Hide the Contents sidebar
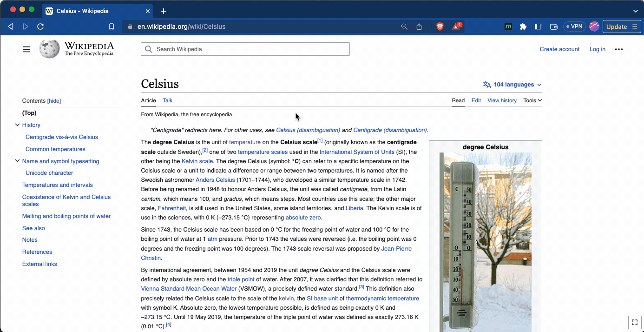The width and height of the screenshot is (644, 332). pyautogui.click(x=54, y=101)
